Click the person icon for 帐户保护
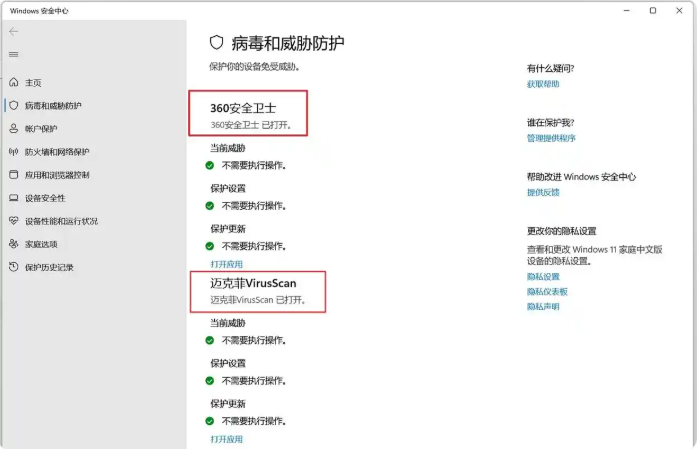This screenshot has height=449, width=697. [14, 128]
